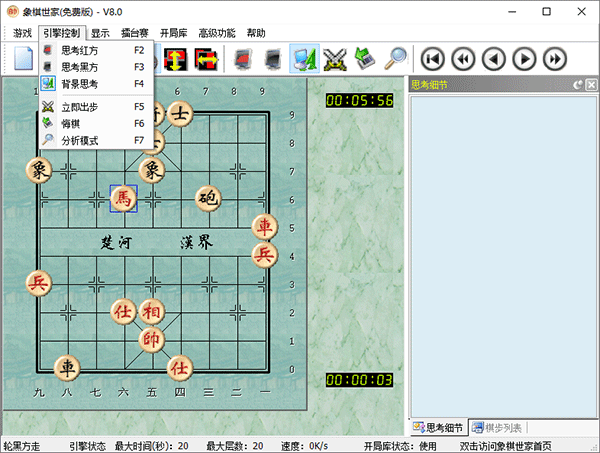Choose 悔棋 F6 from menu

tap(96, 124)
